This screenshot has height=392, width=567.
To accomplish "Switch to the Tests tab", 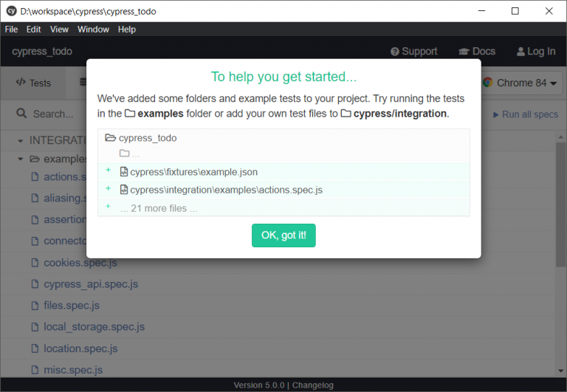I will [x=33, y=83].
